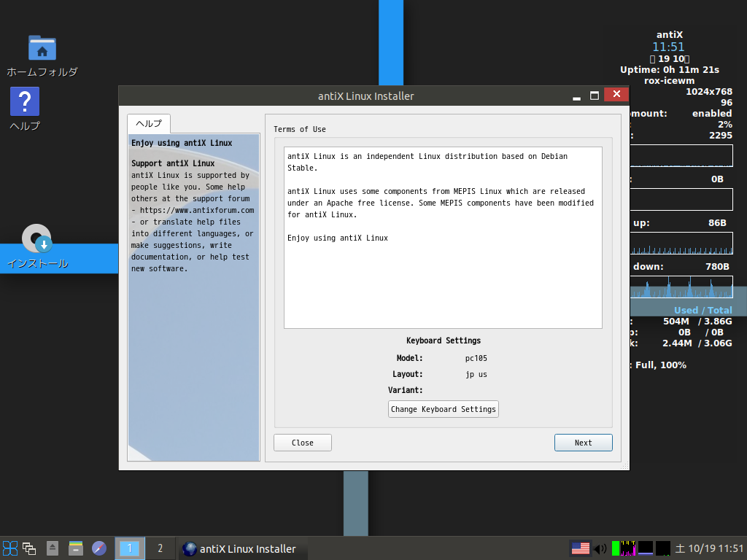Click the 11:51 clock in conky panel
The image size is (747, 560).
pyautogui.click(x=668, y=47)
